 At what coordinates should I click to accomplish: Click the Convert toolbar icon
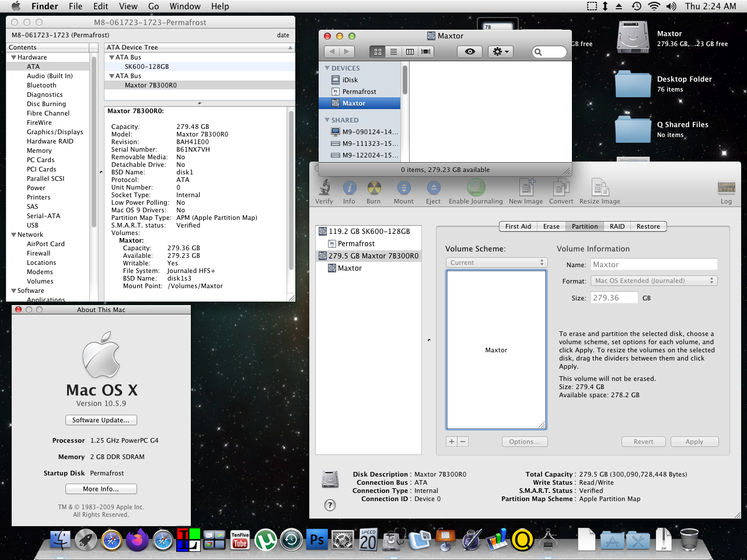[x=561, y=188]
